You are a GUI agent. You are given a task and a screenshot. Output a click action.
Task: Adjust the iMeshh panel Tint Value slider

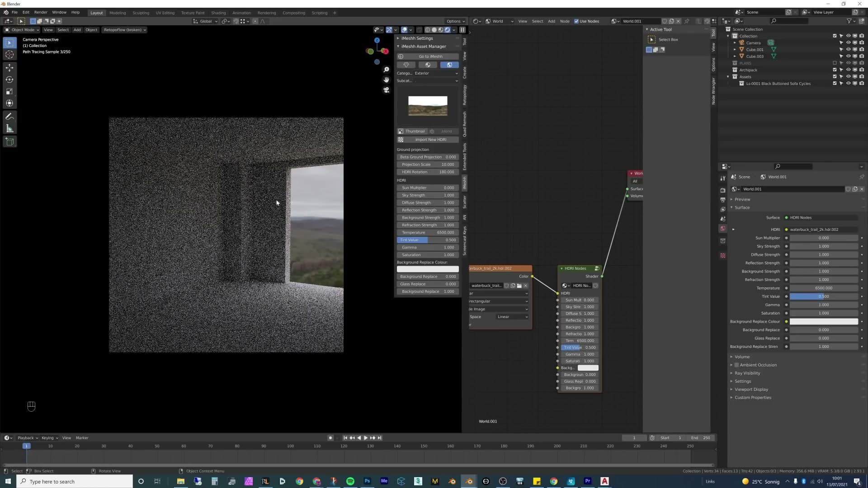click(428, 240)
